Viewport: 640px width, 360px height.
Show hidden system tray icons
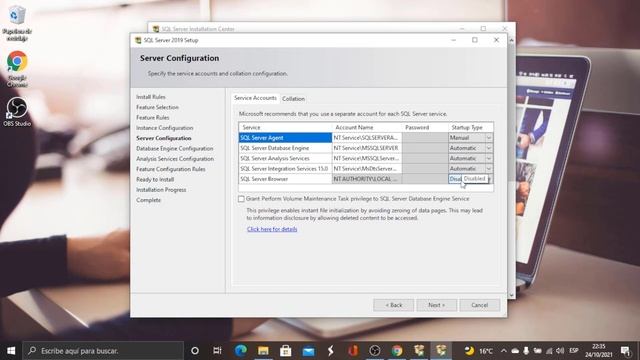(504, 351)
